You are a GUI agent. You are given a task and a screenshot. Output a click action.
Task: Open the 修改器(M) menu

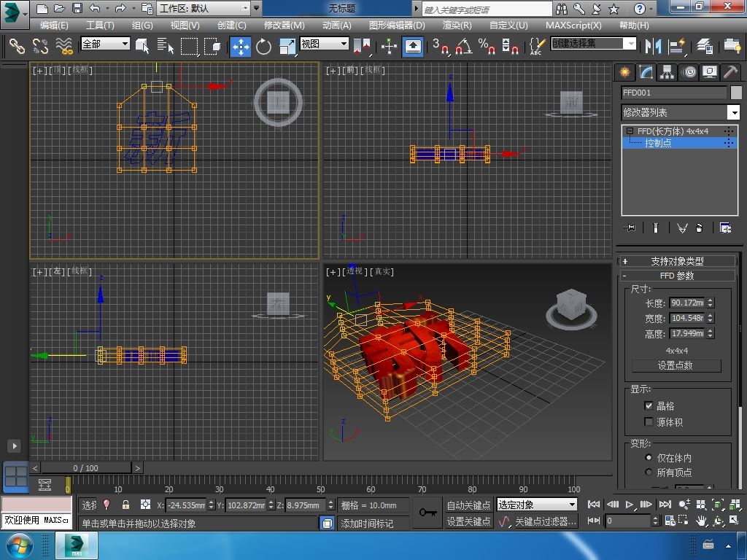point(284,26)
